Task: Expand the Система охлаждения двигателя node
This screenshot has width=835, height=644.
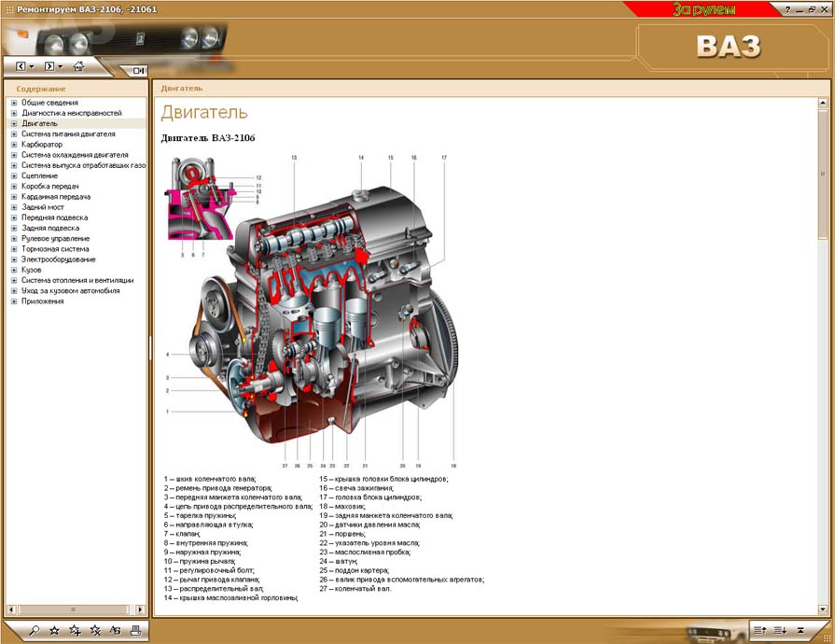Action: tap(14, 155)
